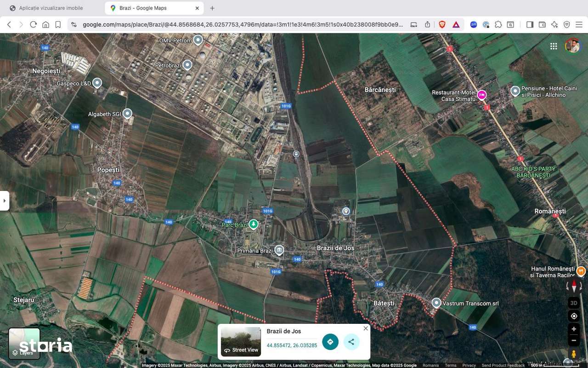Click Send Product Feedback link
The width and height of the screenshot is (588, 368).
point(503,365)
